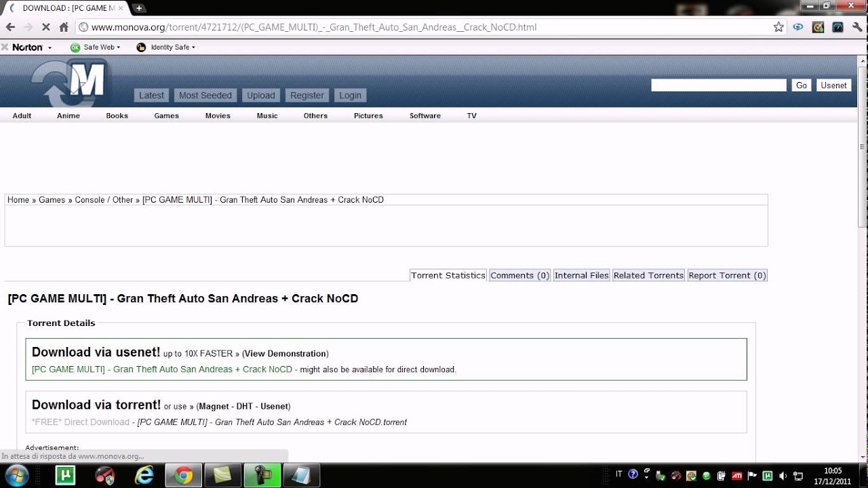Follow the Home breadcrumb link
The height and width of the screenshot is (488, 868).
(18, 200)
